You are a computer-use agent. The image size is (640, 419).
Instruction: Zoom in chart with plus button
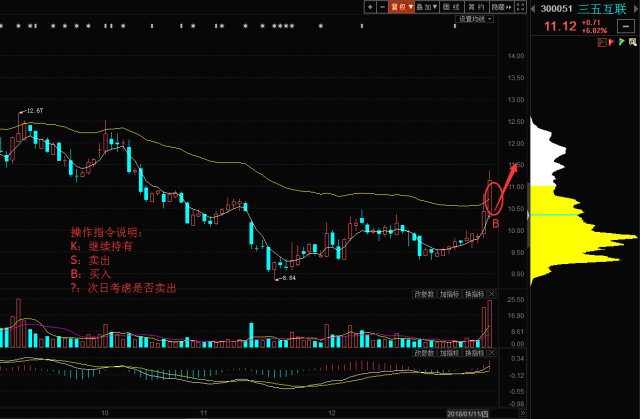(370, 6)
